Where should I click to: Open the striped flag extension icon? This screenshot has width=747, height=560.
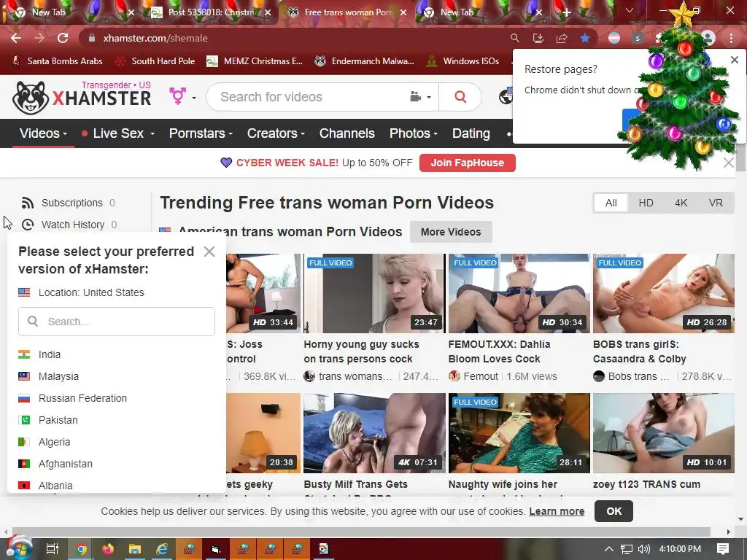point(614,38)
